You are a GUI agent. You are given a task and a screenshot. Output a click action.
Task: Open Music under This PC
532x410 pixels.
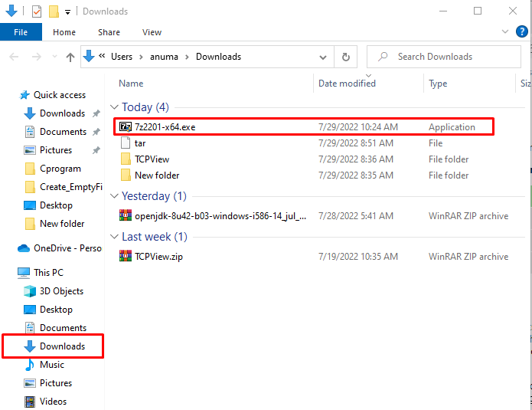[51, 365]
